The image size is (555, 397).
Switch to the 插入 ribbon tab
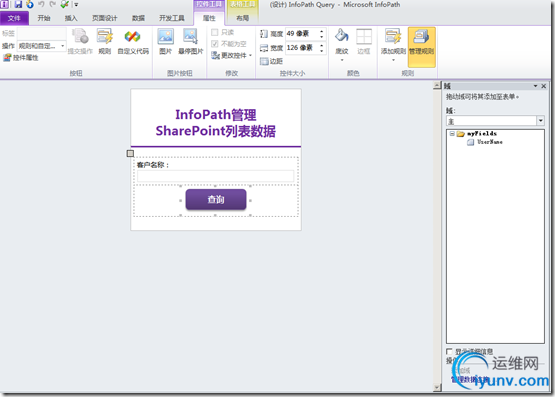[x=71, y=18]
